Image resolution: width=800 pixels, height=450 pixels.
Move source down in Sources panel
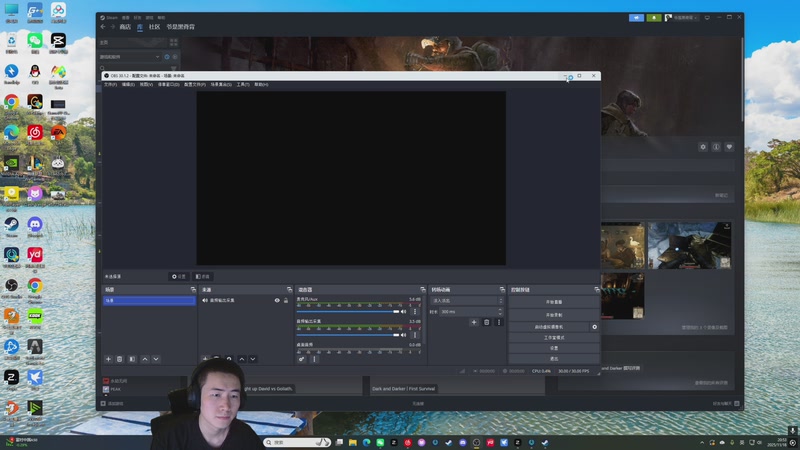[253, 359]
